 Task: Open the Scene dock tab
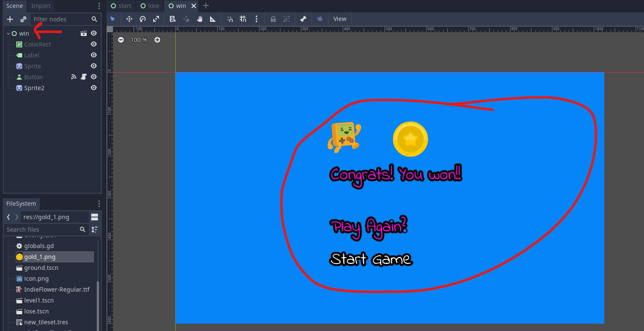(15, 6)
